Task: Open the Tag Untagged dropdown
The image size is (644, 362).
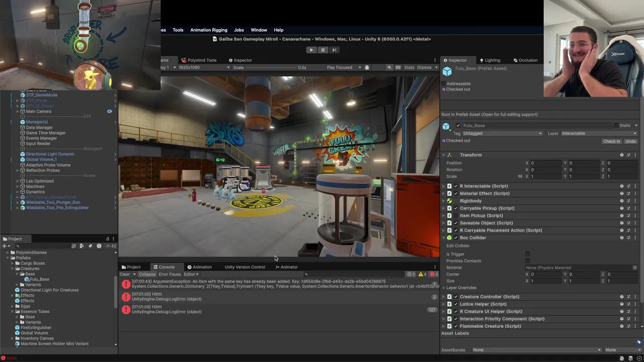Action: (x=502, y=134)
